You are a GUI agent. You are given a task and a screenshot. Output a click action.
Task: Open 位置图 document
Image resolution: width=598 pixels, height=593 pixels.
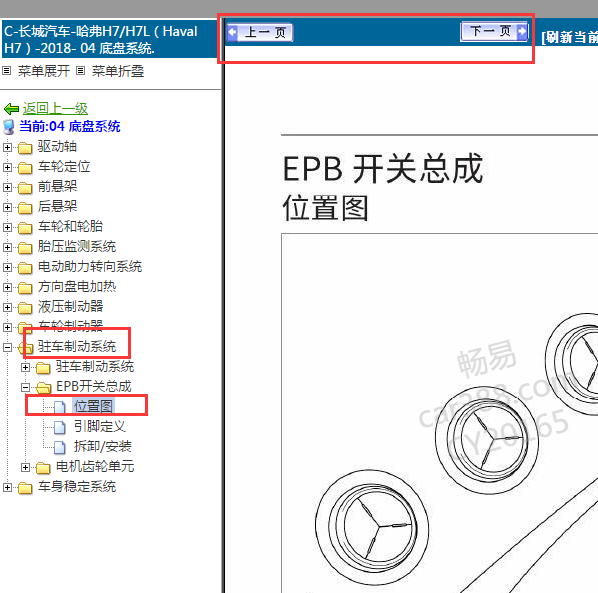pos(93,406)
